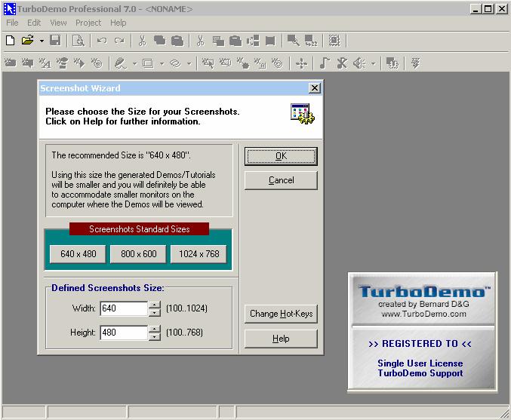Screen dimensions: 511x420
Task: Click the Copy icon beside first scissors
Action: pos(160,41)
